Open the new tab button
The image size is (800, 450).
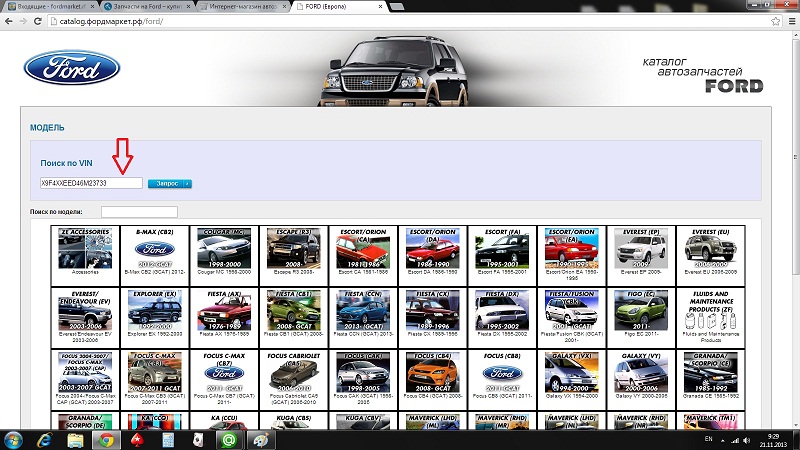click(x=397, y=7)
